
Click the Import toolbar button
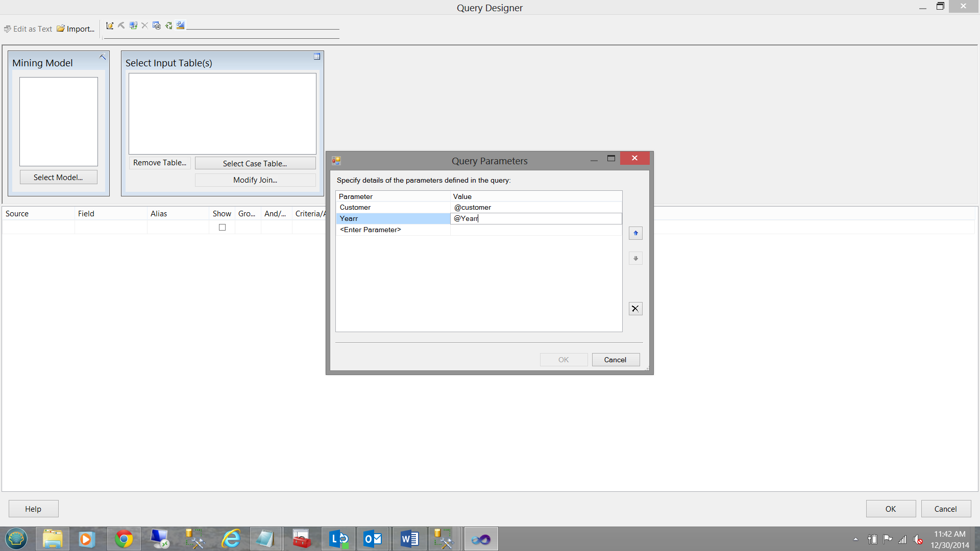tap(76, 29)
